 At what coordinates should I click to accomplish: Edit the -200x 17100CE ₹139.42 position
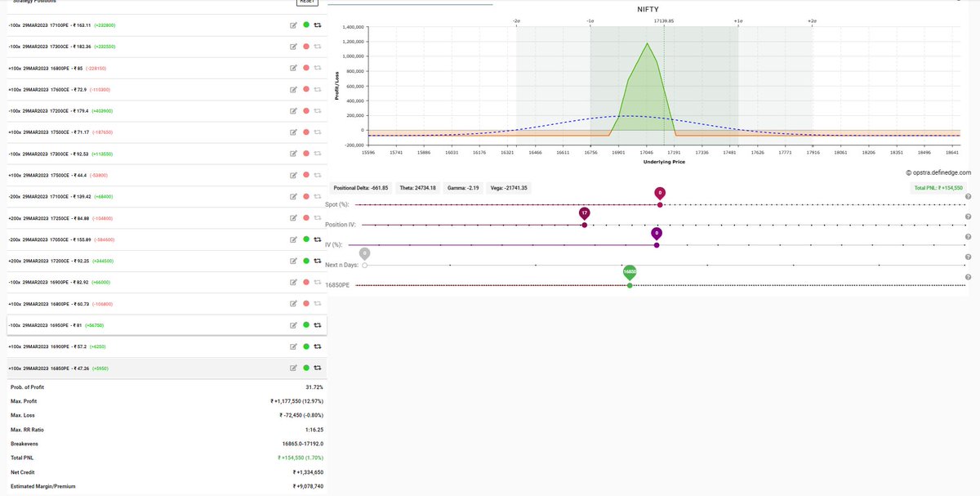pos(293,197)
